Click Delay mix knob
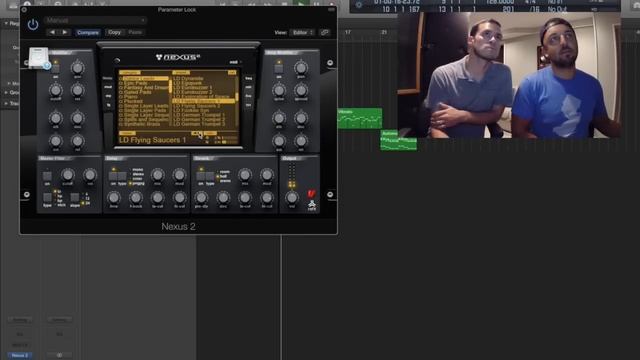640x360 pixels. [158, 175]
